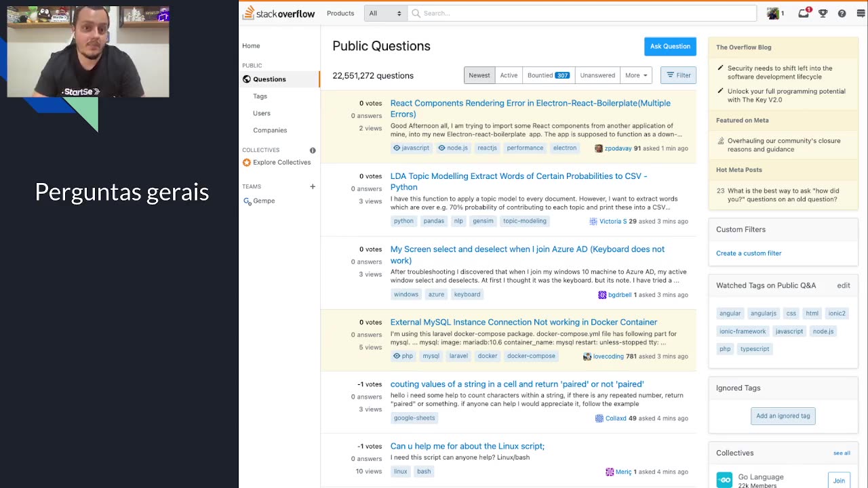
Task: Open React Components Rendering Error question
Action: click(530, 108)
